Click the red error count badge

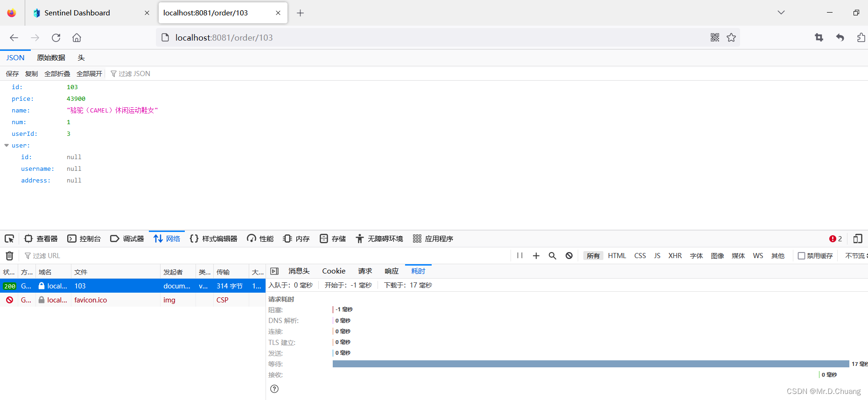[835, 239]
